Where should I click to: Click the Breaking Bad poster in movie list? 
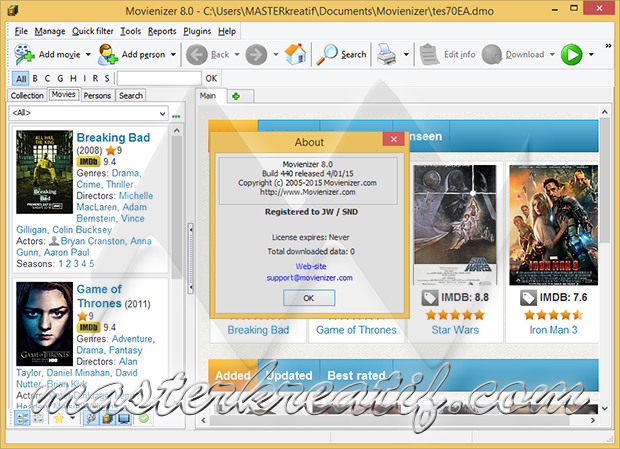[x=44, y=172]
